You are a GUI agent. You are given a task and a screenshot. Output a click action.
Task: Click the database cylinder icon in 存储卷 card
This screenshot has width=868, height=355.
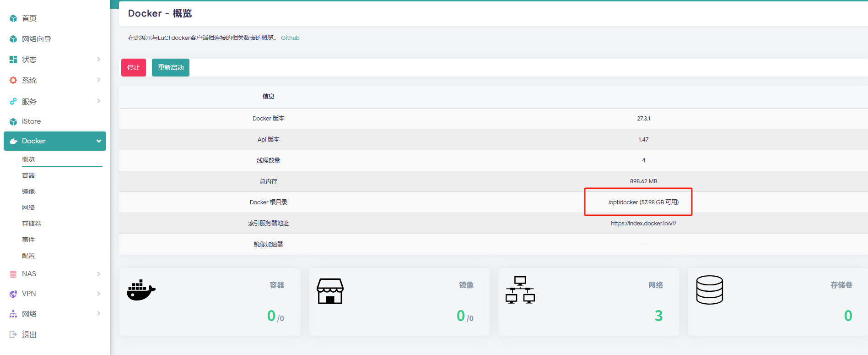click(x=710, y=290)
